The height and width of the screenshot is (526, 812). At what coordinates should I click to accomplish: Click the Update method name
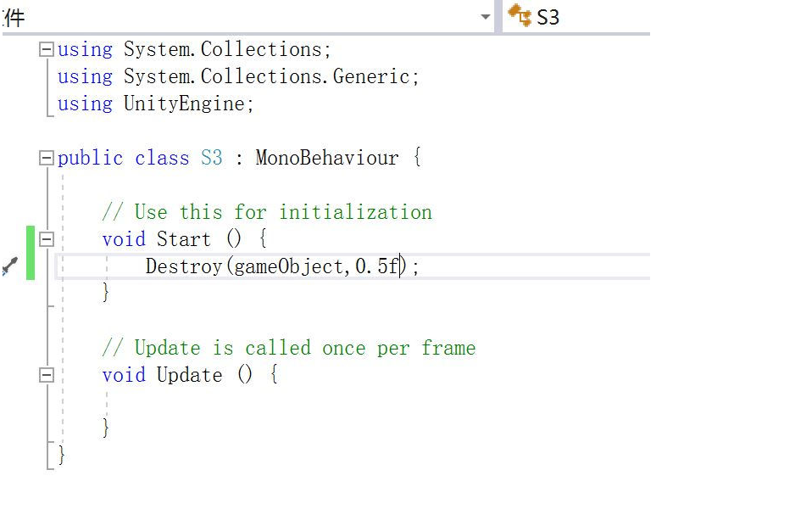coord(190,375)
